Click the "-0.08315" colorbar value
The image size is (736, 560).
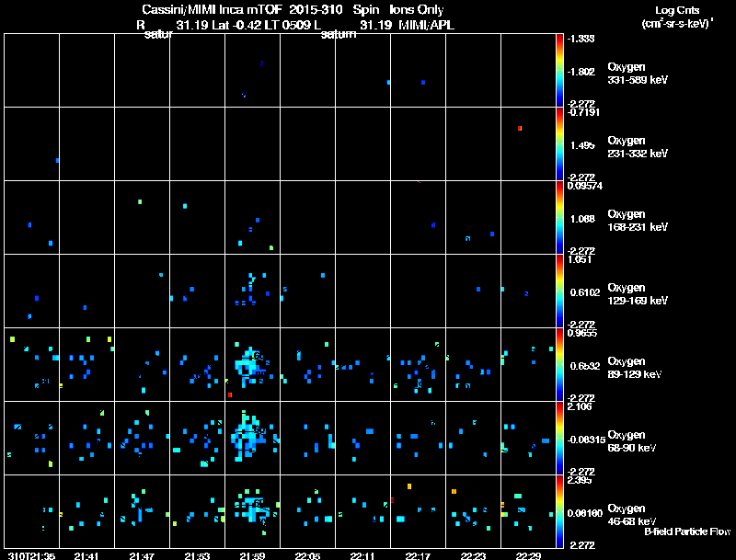point(586,440)
